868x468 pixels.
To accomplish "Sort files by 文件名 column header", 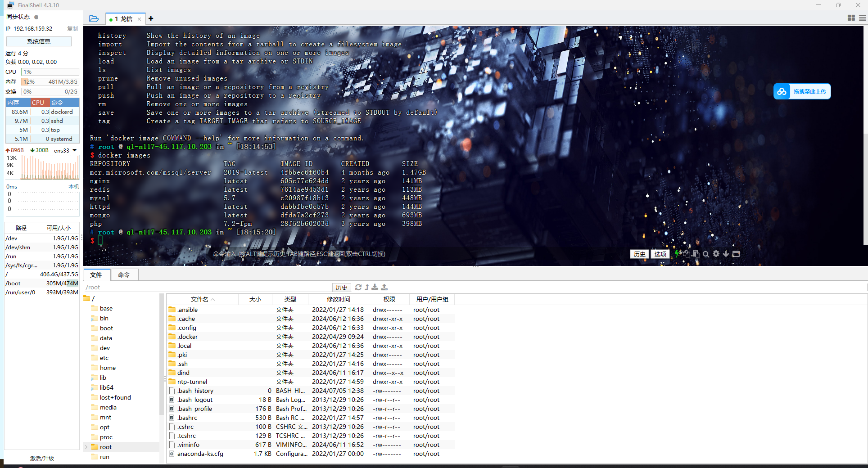I will tap(203, 299).
